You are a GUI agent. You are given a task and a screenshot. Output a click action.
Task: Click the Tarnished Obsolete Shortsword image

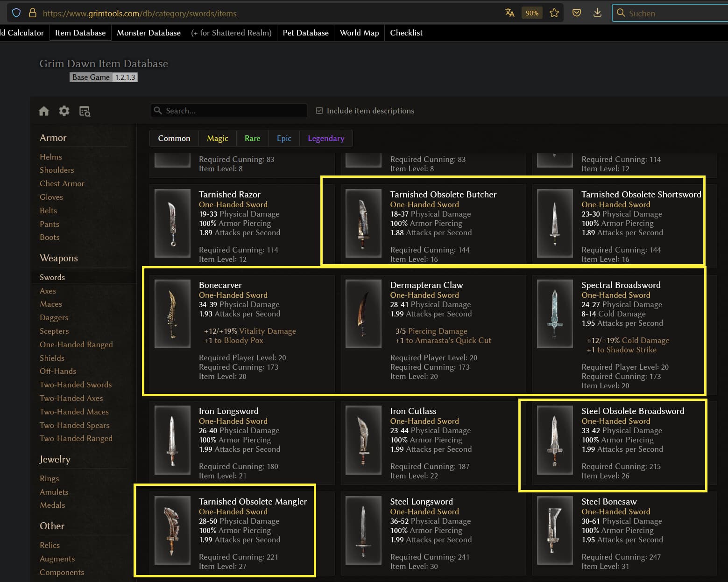click(555, 223)
